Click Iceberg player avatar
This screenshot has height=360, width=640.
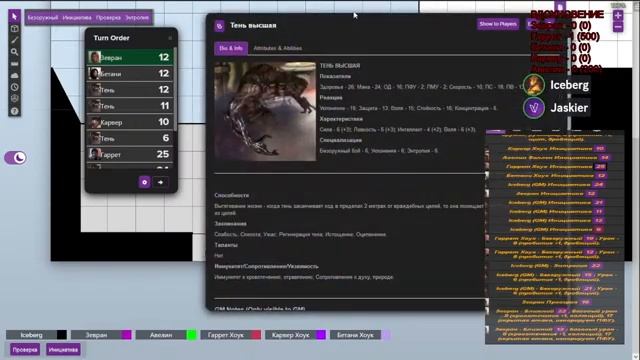[534, 84]
